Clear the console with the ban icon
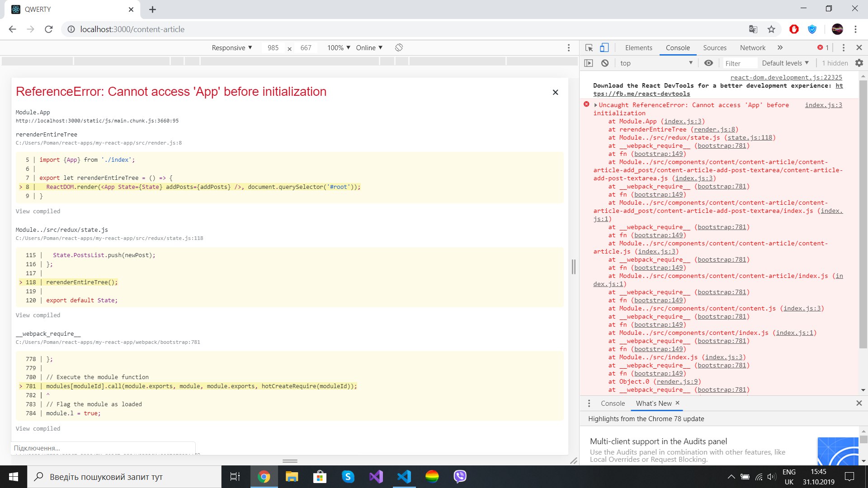Screen dimensions: 868x488 point(605,63)
